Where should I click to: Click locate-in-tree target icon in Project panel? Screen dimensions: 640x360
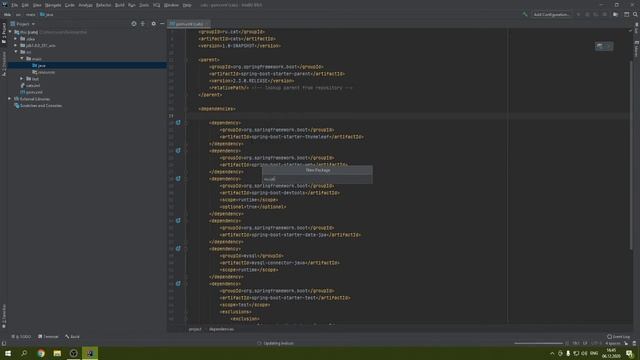click(x=134, y=24)
